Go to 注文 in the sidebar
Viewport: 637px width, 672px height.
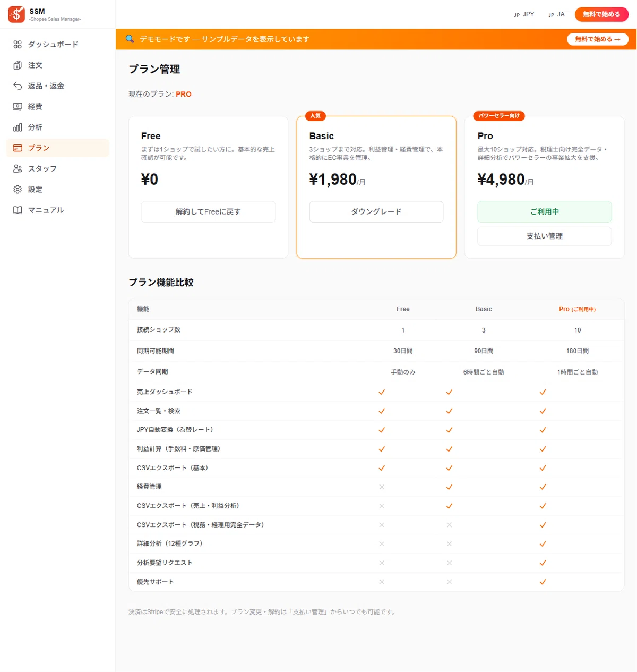tap(57, 65)
